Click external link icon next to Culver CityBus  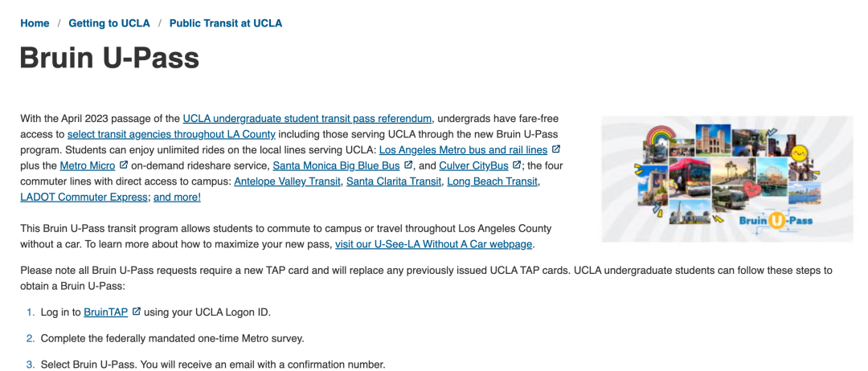coord(517,165)
